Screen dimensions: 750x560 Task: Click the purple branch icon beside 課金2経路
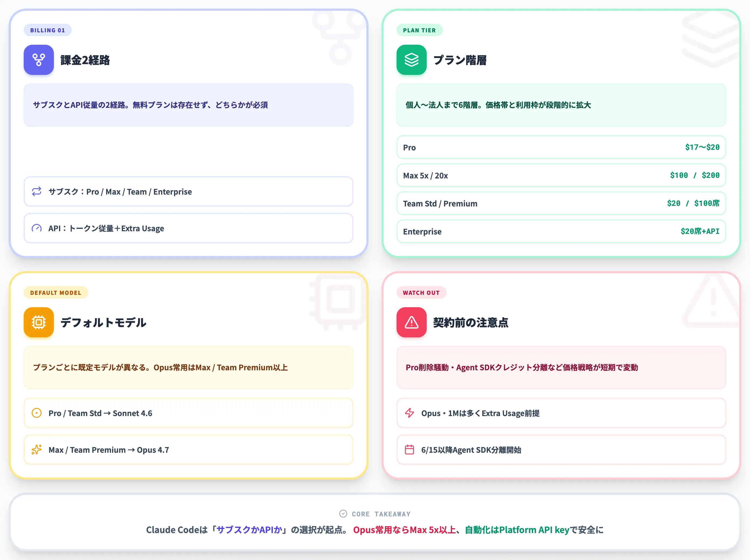tap(39, 60)
